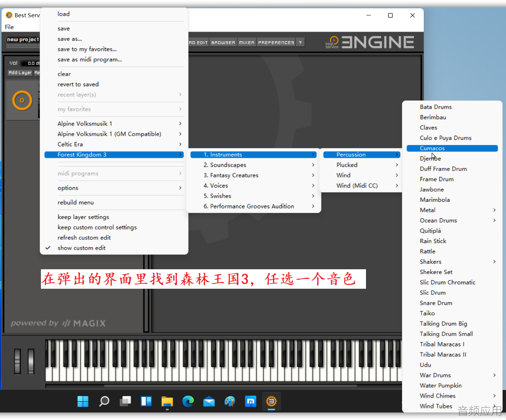Viewport: 506px width, 420px height.
Task: Expand the Ocean Drums submenu
Action: (x=452, y=220)
